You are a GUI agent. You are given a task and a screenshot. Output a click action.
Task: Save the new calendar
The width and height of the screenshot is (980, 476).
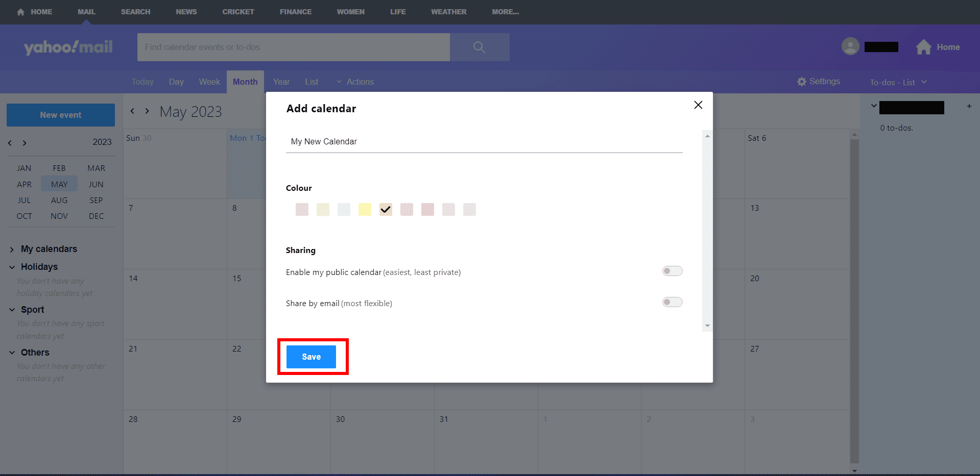click(311, 357)
